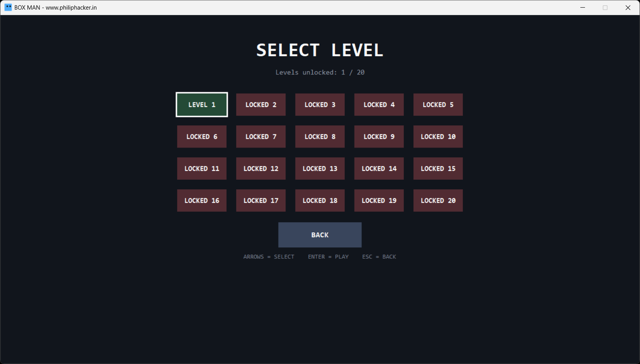Select the LOCKED 19 level tile
The height and width of the screenshot is (364, 640).
pos(379,200)
